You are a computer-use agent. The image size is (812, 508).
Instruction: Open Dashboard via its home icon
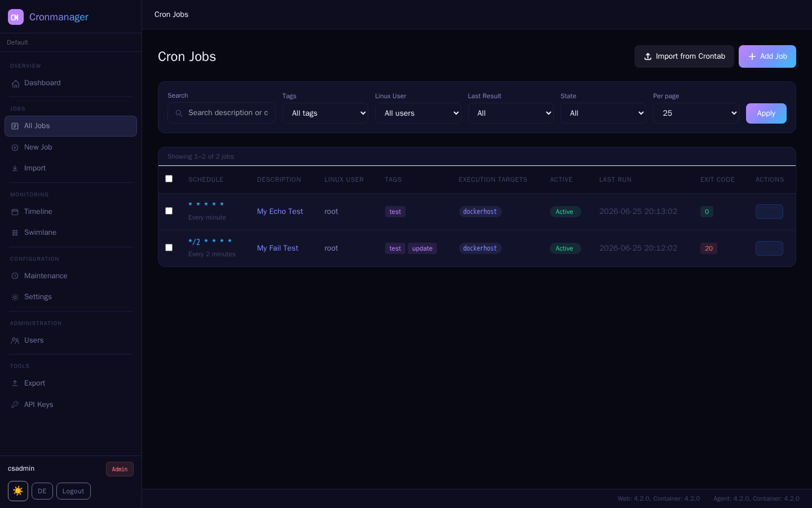coord(15,83)
